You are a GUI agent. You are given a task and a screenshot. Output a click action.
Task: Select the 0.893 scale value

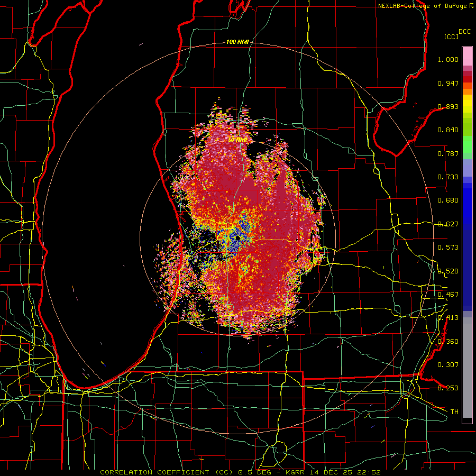tap(448, 106)
